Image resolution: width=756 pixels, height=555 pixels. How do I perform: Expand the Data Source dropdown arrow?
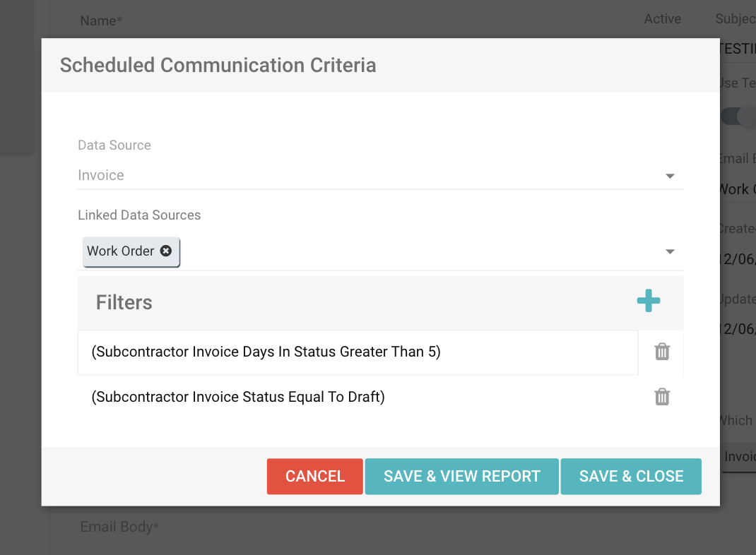pos(670,176)
